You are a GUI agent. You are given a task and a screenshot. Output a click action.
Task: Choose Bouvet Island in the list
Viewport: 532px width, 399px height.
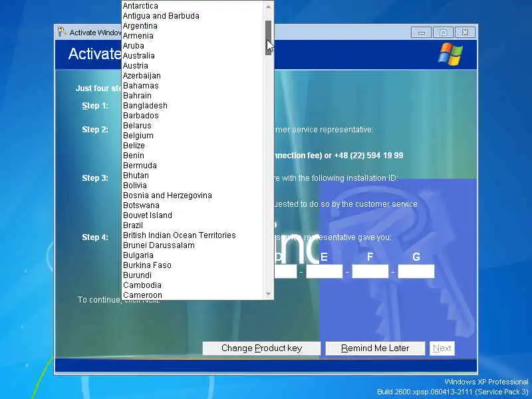192,215
